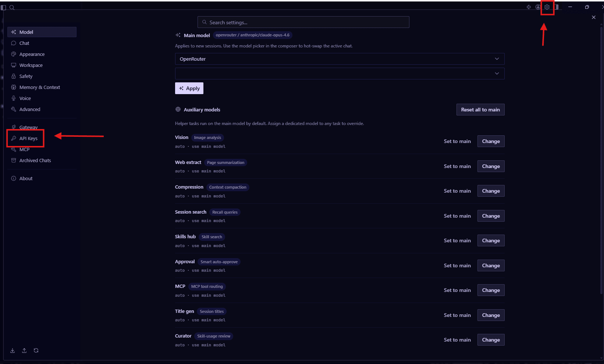Select the Model settings section
The width and height of the screenshot is (604, 364).
coord(42,32)
